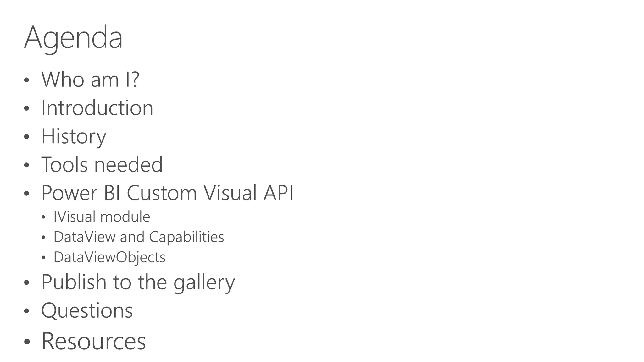Click the small bullet before DataViewObjects
644x362 pixels.
[x=43, y=258]
